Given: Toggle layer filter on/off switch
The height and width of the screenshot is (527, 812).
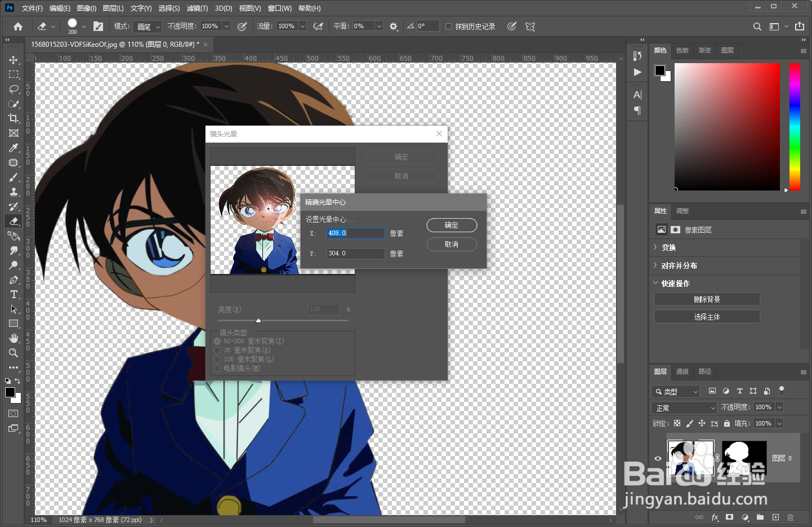Looking at the screenshot, I should pyautogui.click(x=782, y=390).
